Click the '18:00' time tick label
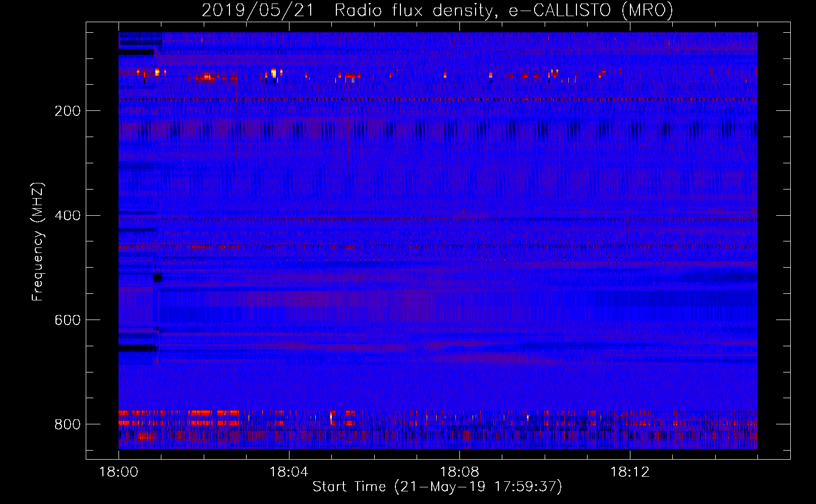Image resolution: width=816 pixels, height=504 pixels. [119, 472]
